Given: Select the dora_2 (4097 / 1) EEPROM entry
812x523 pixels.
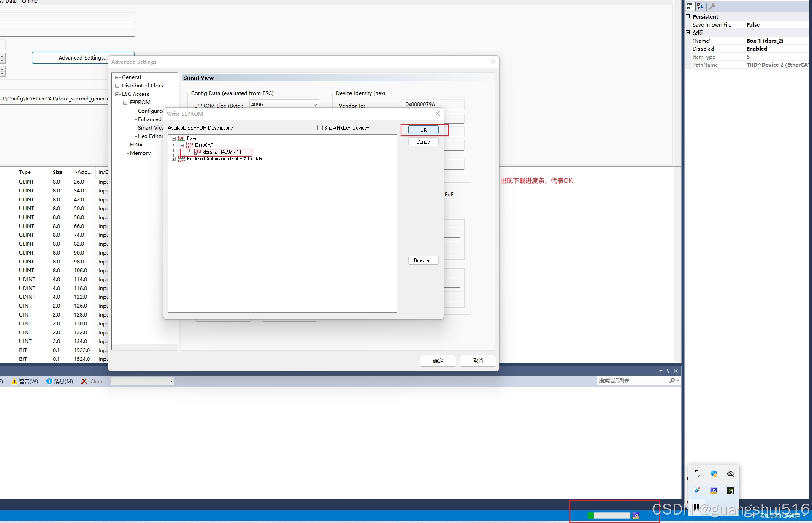Looking at the screenshot, I should click(222, 152).
